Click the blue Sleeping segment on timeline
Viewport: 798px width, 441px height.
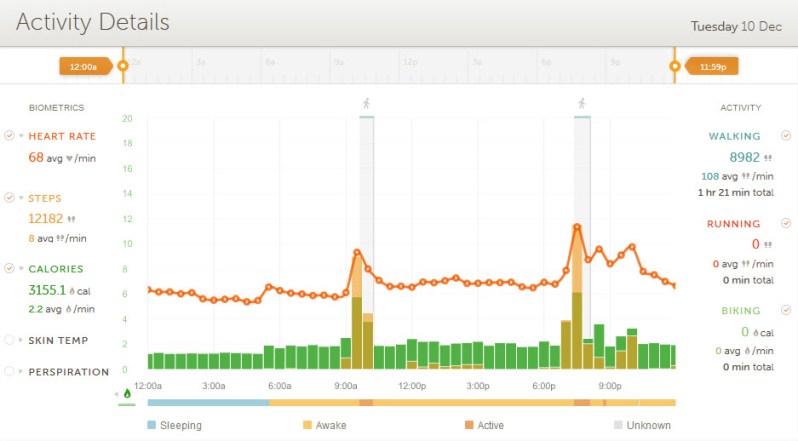click(x=207, y=403)
